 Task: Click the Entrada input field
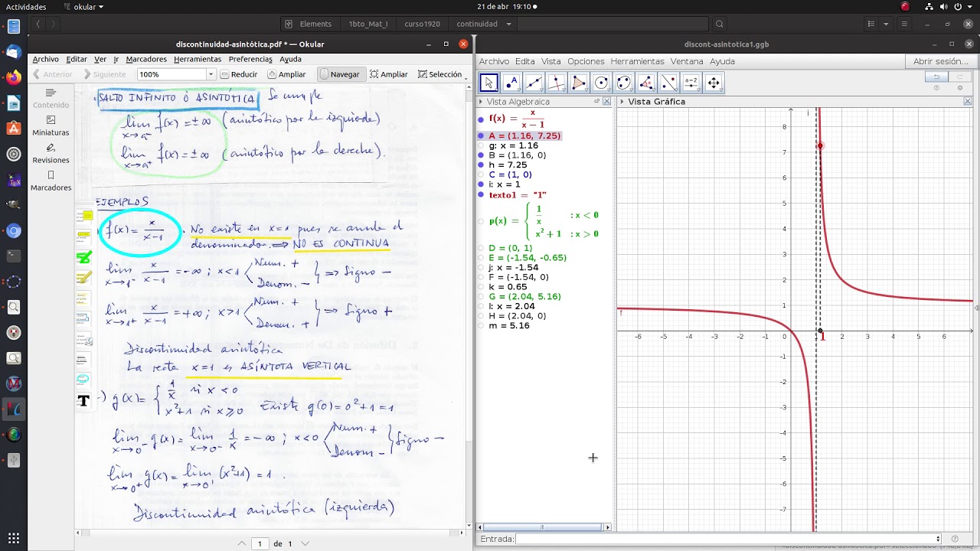point(727,539)
